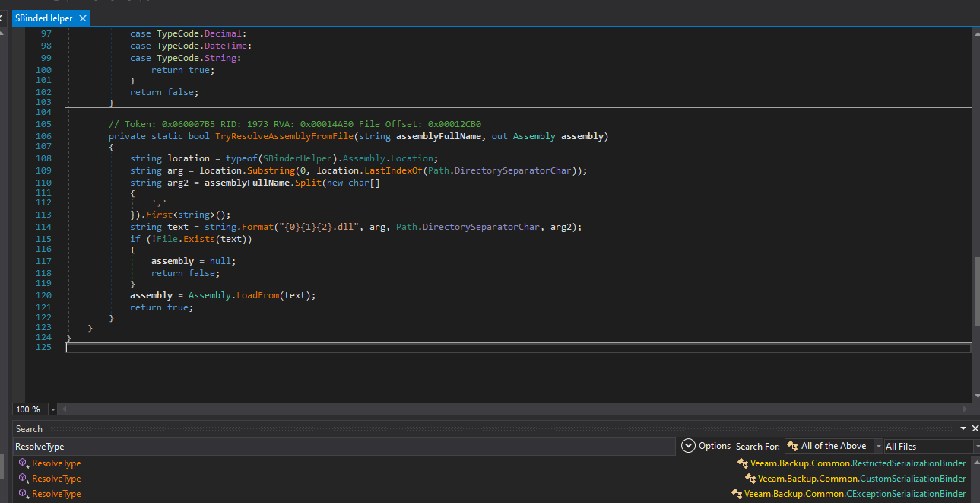Click in the ResolveType search input field
Image resolution: width=980 pixels, height=503 pixels.
coord(344,446)
